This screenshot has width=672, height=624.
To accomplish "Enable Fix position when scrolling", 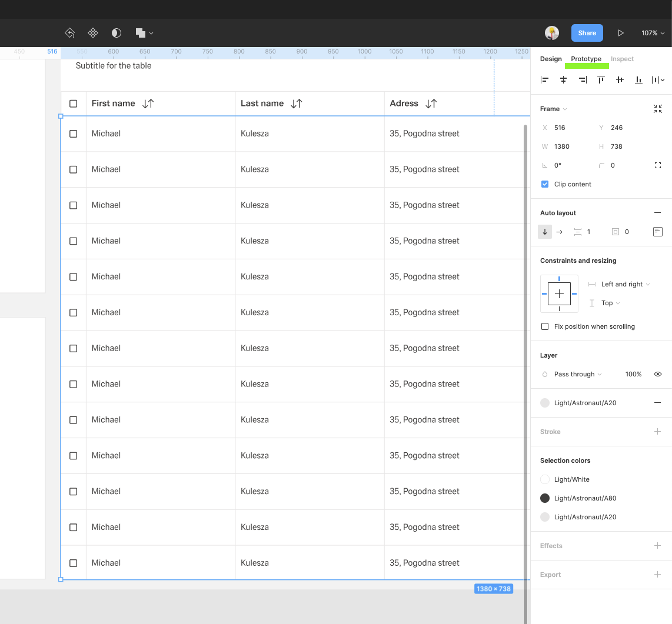I will (545, 326).
